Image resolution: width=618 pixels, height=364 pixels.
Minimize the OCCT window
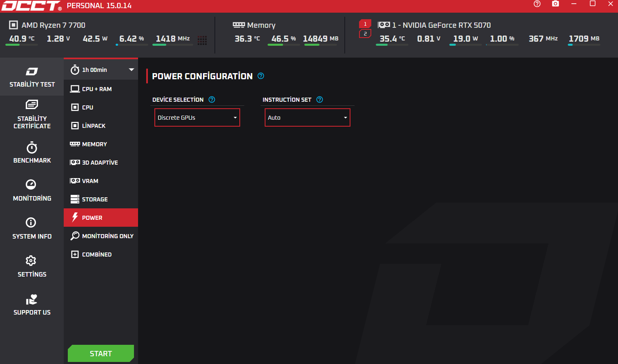(x=574, y=4)
